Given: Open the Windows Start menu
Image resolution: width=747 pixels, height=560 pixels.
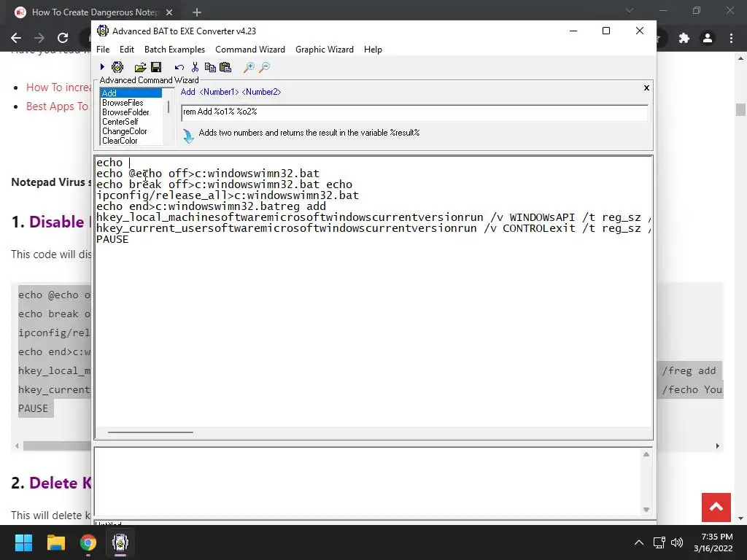Looking at the screenshot, I should point(23,542).
